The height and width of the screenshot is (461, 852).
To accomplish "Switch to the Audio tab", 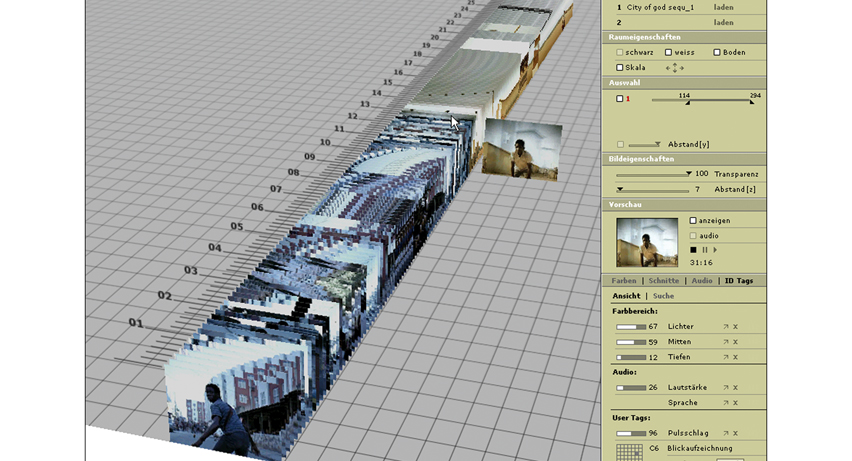I will [702, 281].
